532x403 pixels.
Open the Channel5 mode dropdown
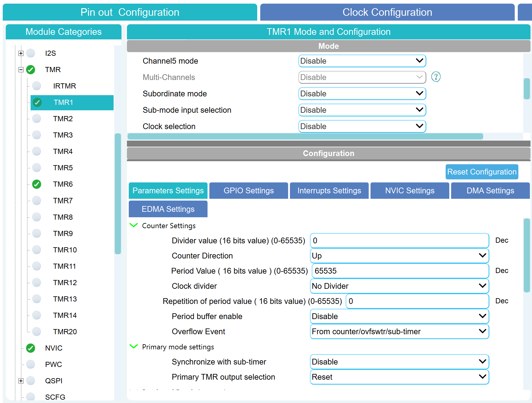362,61
